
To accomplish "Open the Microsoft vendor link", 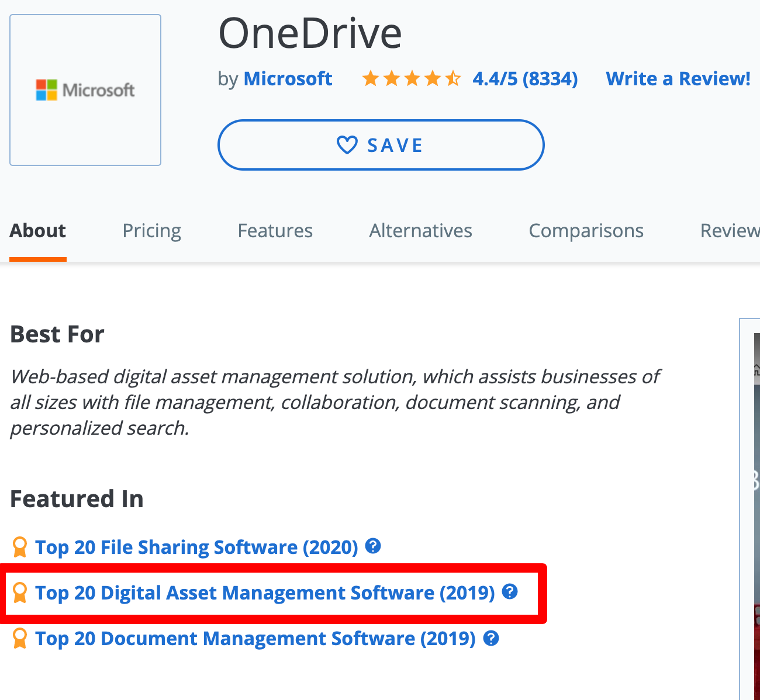I will tap(287, 79).
